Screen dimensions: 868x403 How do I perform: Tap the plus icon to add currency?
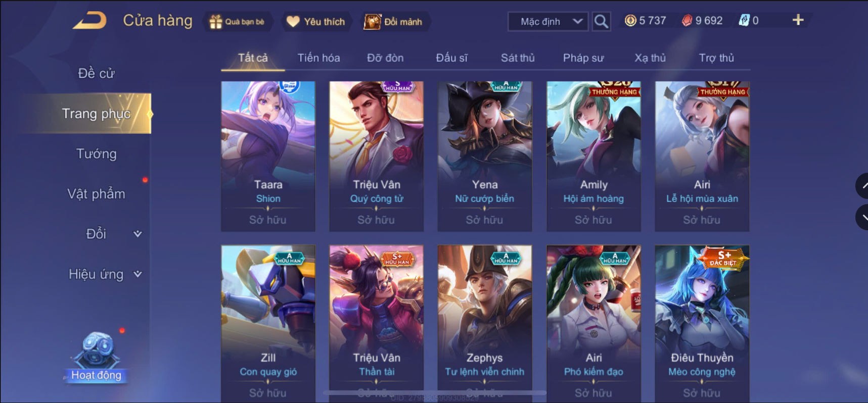798,20
